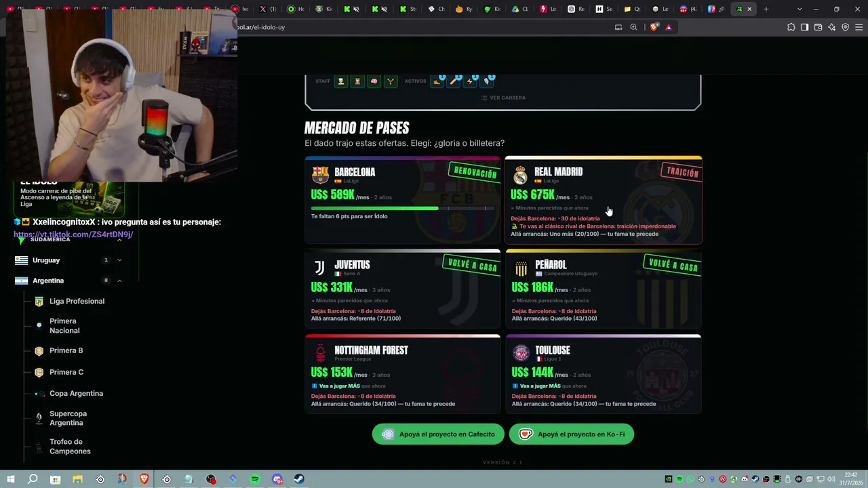
Task: Open Spotify from the taskbar
Action: [255, 479]
